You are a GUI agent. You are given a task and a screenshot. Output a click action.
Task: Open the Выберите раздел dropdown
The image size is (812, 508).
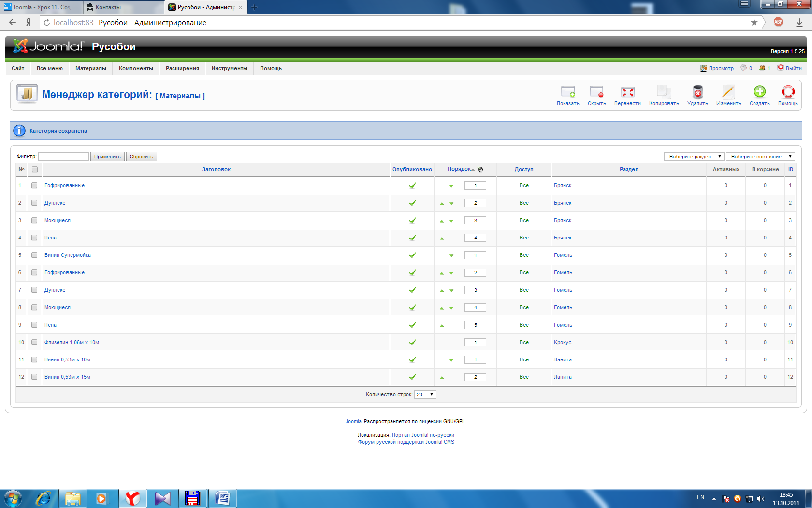coord(694,156)
